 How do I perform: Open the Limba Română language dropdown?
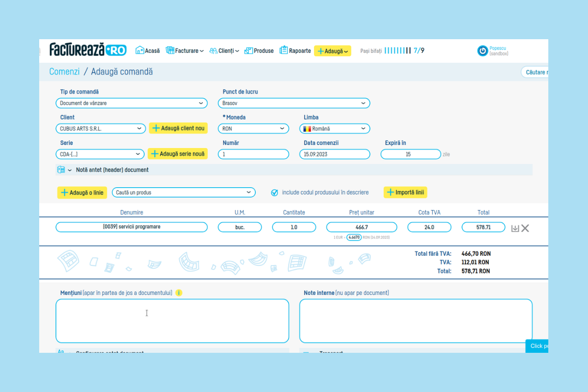tap(335, 129)
